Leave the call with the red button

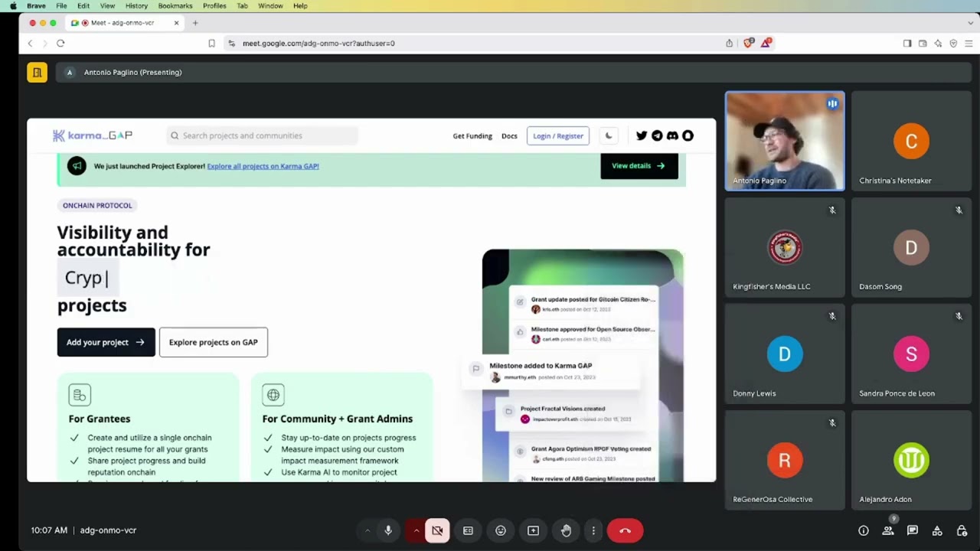(x=625, y=530)
